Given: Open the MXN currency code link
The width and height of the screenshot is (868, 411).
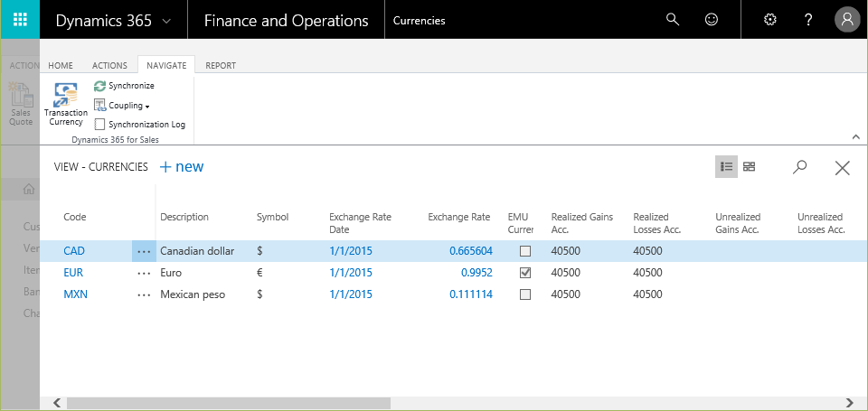Looking at the screenshot, I should pos(76,294).
